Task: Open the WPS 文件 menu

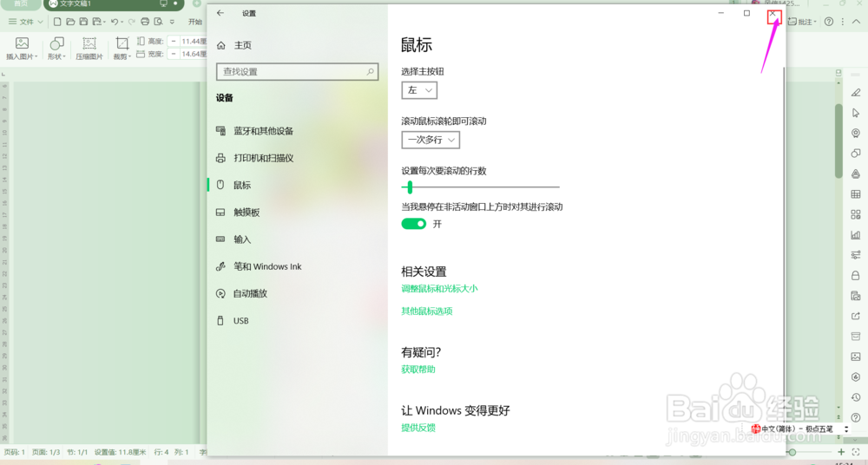Action: click(x=25, y=22)
